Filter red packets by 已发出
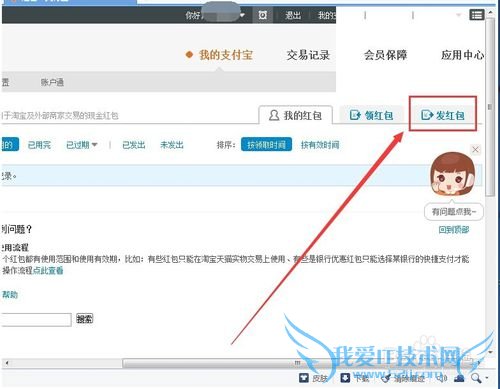 [134, 145]
